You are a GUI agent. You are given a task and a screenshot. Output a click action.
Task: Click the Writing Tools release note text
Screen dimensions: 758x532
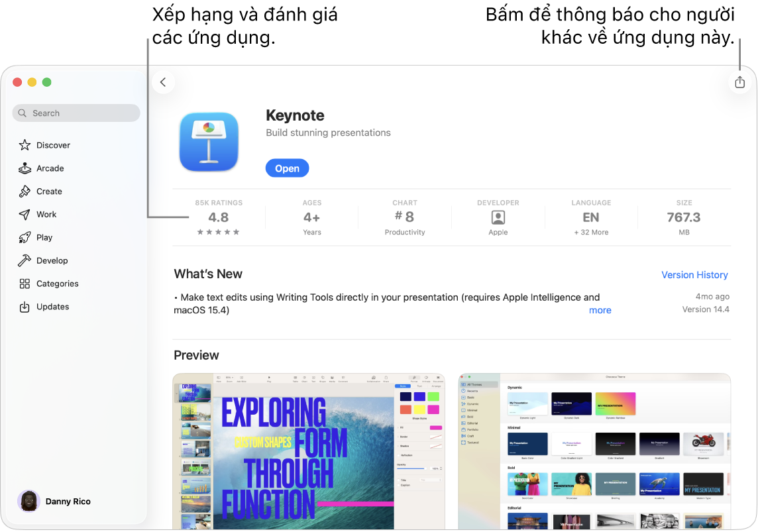pyautogui.click(x=387, y=303)
